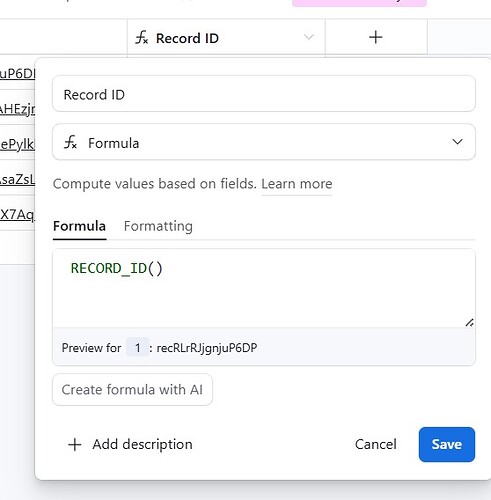Save the formula field
Image resolution: width=491 pixels, height=500 pixels.
pos(447,444)
